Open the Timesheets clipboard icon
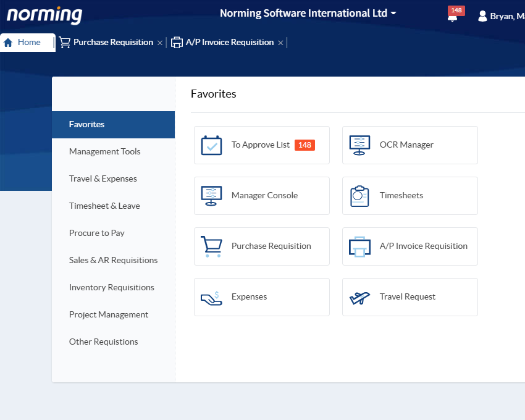This screenshot has height=420, width=525. [x=359, y=196]
